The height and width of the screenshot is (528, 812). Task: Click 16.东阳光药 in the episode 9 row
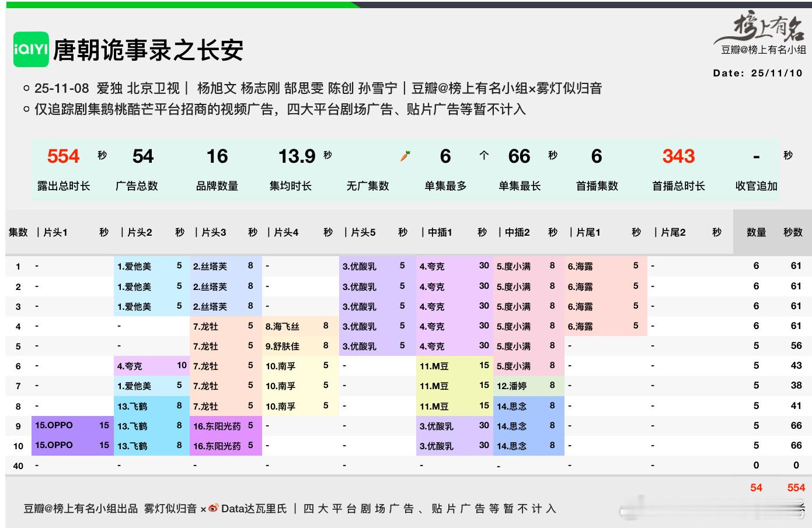[x=217, y=426]
